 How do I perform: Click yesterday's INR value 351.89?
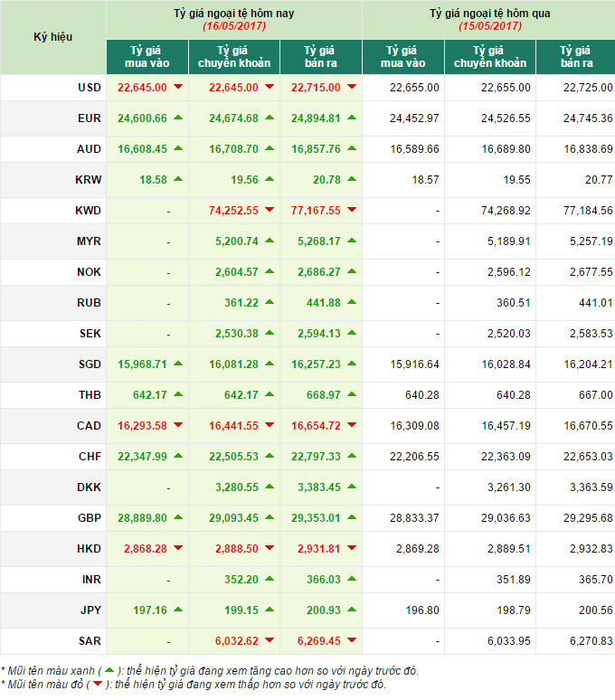click(514, 580)
